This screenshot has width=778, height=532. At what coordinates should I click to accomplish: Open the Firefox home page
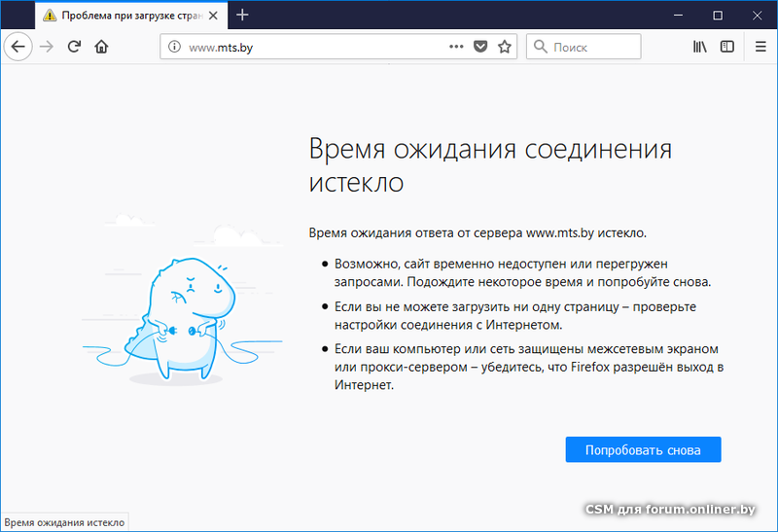101,47
